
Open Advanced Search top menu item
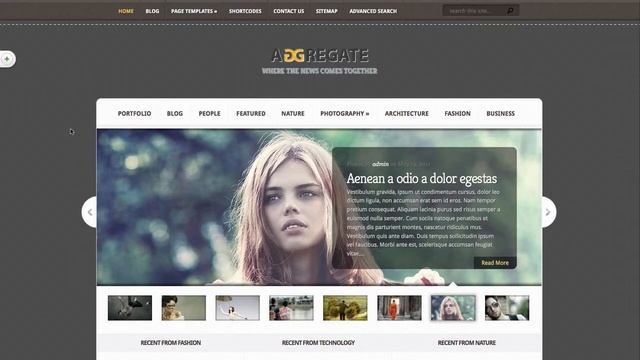tap(373, 11)
